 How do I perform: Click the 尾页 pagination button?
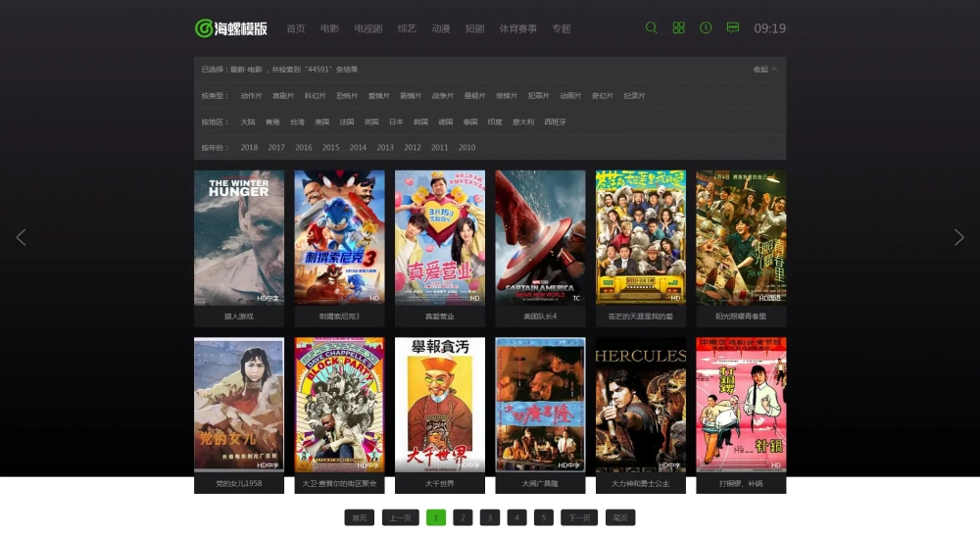point(620,517)
